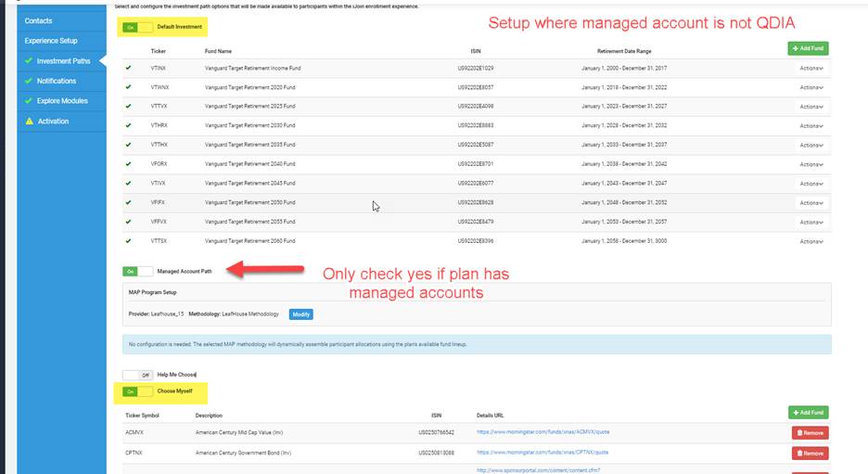Click Add Fund in the Choose Myself section
The image size is (868, 474).
point(809,413)
